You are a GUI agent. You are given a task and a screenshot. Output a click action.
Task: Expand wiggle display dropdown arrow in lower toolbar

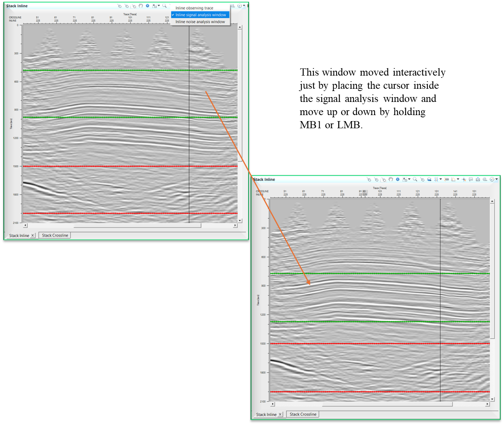coord(441,179)
